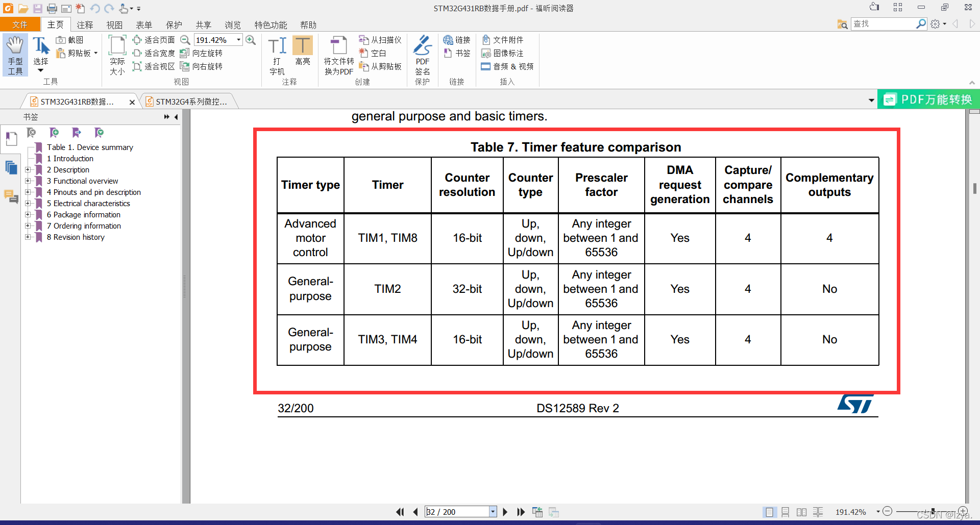Expand the '2 Description' bookmark
This screenshot has height=525, width=980.
28,169
